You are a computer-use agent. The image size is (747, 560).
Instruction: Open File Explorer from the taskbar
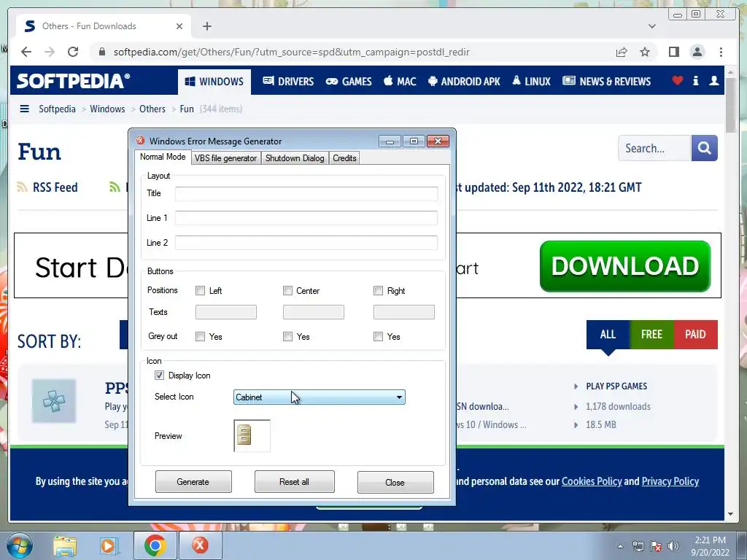(x=65, y=545)
